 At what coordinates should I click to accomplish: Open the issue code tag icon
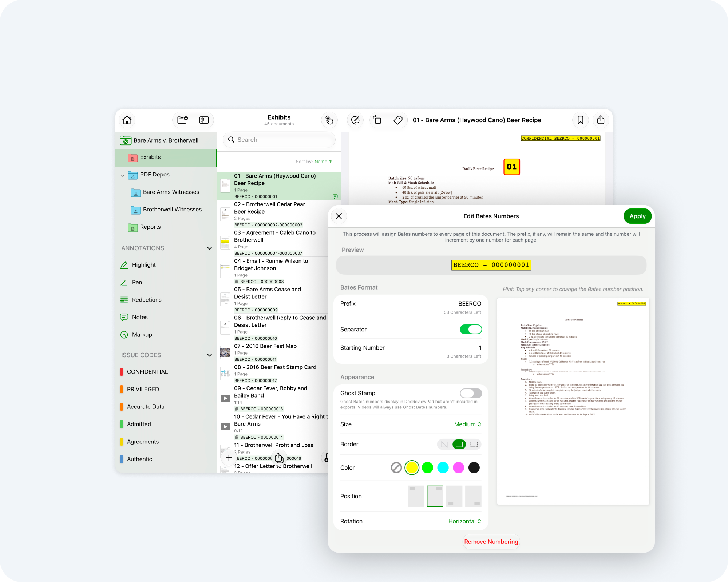398,120
